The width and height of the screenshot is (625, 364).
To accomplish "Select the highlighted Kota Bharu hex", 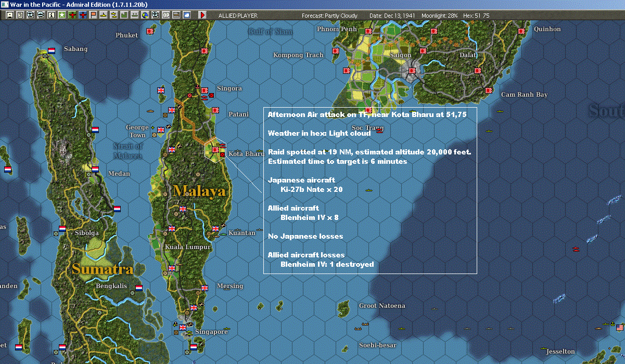I will 215,150.
